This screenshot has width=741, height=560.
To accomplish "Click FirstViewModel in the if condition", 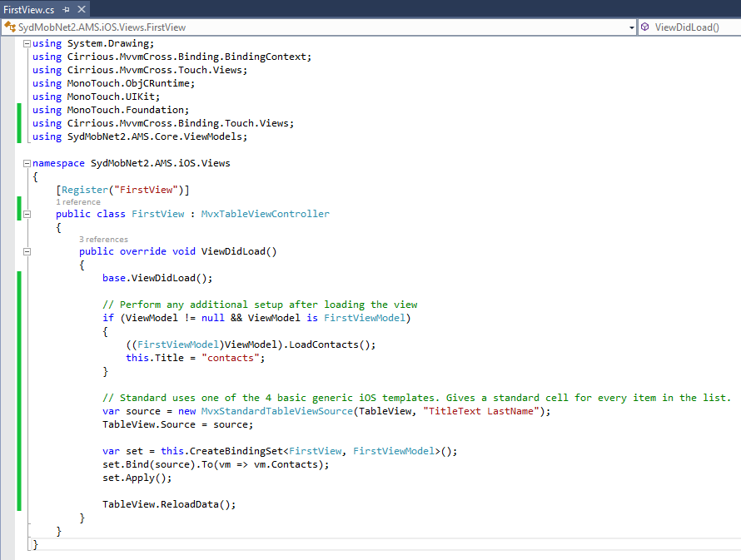I will (x=365, y=318).
